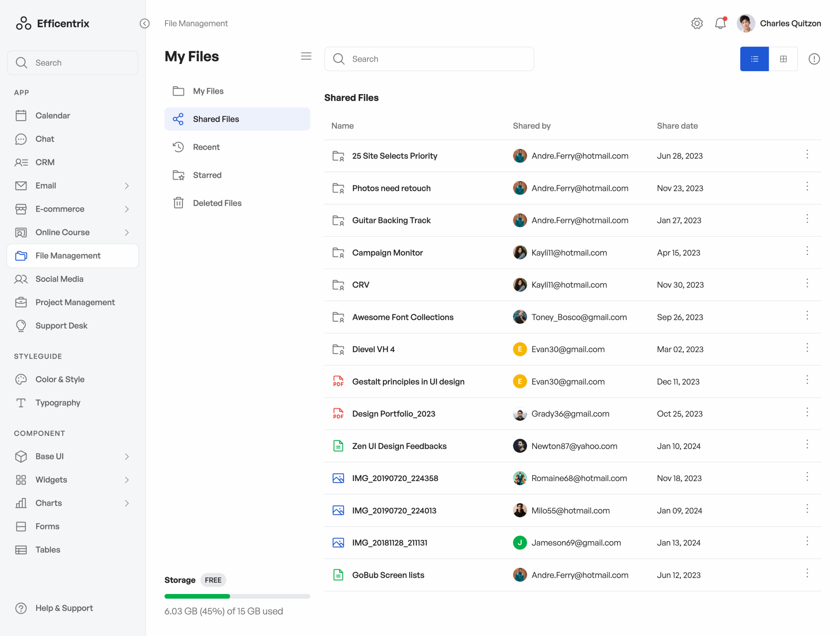Viewport: 840px width, 636px height.
Task: Open the settings gear icon
Action: click(x=697, y=23)
